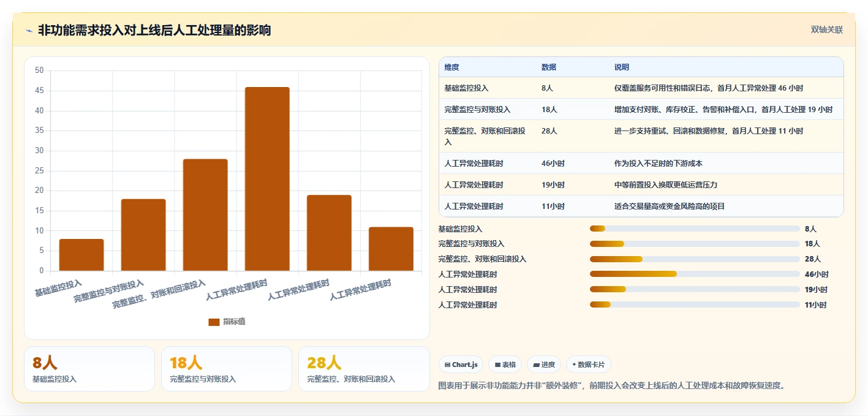Click description starting 仅覆盖服务可用性和错误日志
Image resolution: width=868 pixels, height=416 pixels.
coord(709,88)
